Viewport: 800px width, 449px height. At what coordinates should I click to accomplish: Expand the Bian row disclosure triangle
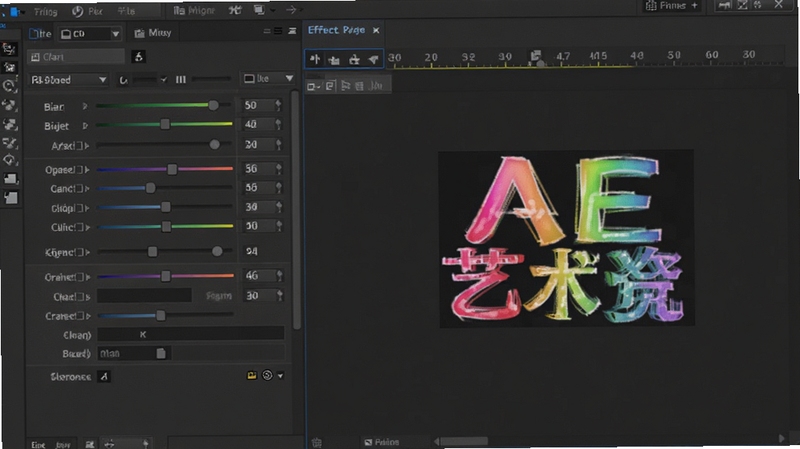pyautogui.click(x=85, y=106)
